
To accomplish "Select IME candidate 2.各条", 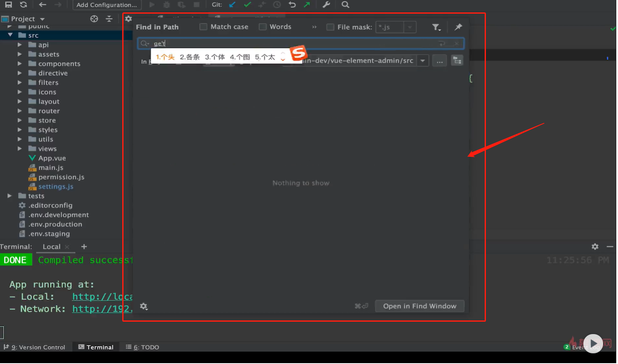I will (190, 57).
